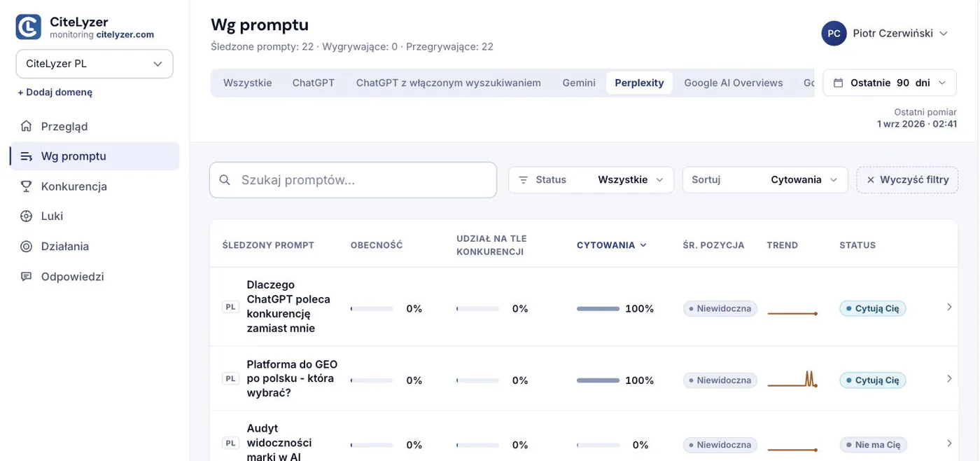
Task: Expand the Dlaczego ChatGPT row with its chevron
Action: tap(950, 307)
